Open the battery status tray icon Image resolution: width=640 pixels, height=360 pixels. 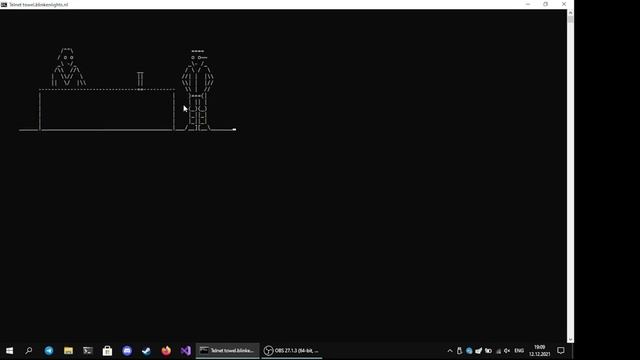488,351
